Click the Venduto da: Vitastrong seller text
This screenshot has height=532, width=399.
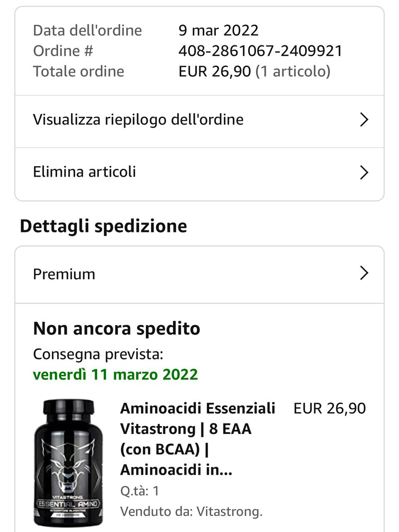click(191, 511)
